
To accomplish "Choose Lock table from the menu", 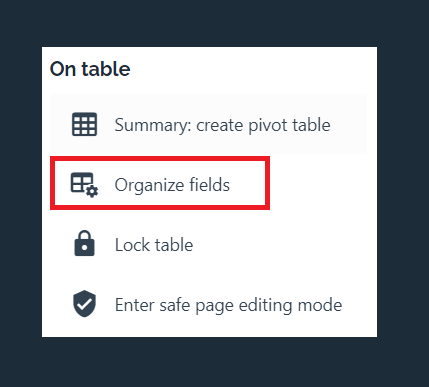I will pos(208,244).
